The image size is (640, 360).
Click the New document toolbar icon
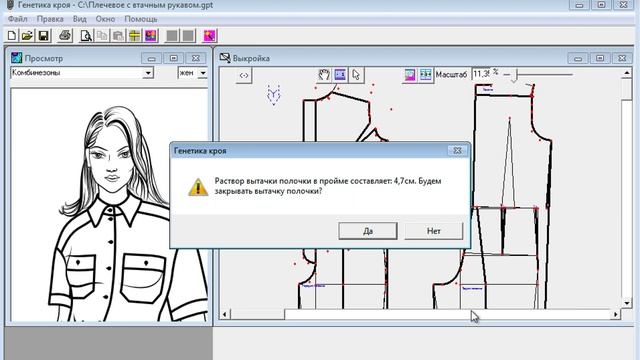[12, 36]
